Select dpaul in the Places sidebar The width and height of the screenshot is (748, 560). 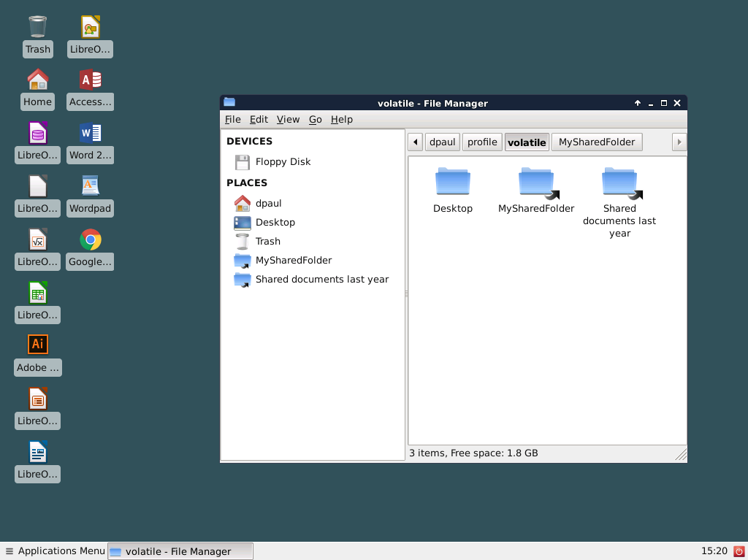[267, 203]
